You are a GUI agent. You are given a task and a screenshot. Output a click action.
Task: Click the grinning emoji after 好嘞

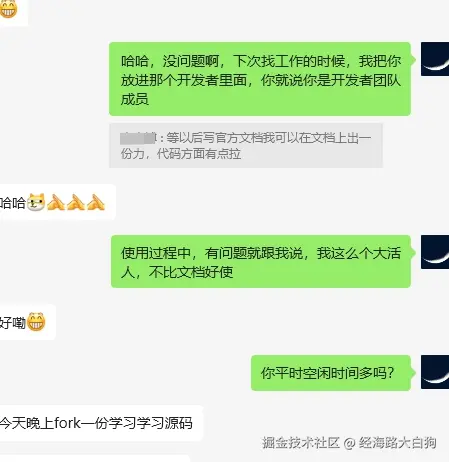coord(36,322)
